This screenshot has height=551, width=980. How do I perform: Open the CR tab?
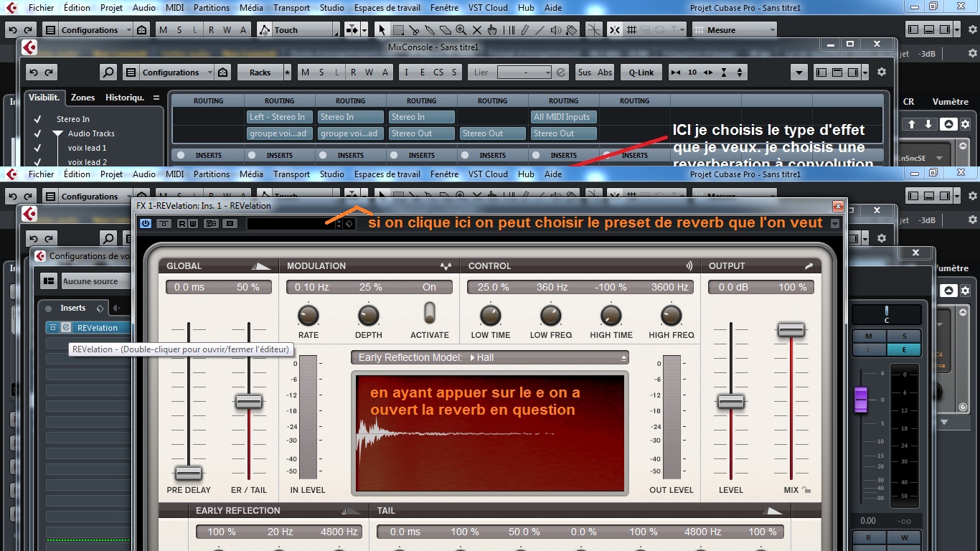click(x=909, y=102)
